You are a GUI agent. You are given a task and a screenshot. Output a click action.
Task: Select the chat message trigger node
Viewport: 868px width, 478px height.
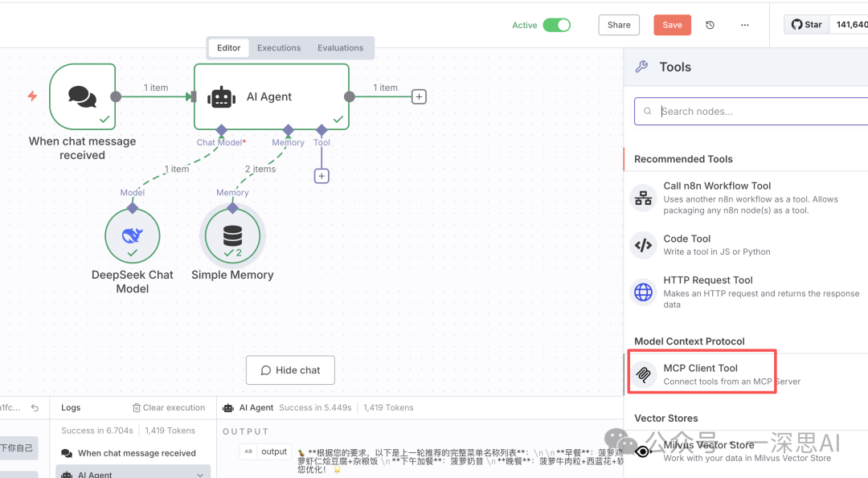tap(82, 97)
